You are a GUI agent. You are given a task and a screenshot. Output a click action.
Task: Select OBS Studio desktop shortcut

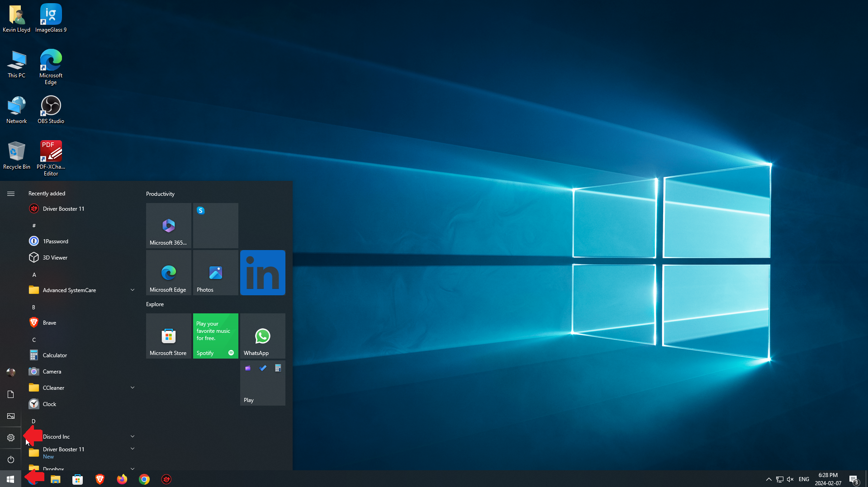click(51, 110)
